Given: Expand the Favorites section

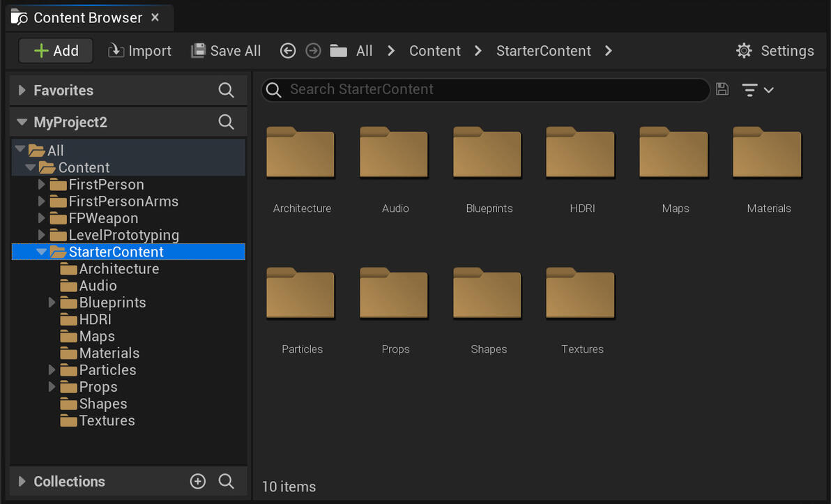Looking at the screenshot, I should click(22, 90).
